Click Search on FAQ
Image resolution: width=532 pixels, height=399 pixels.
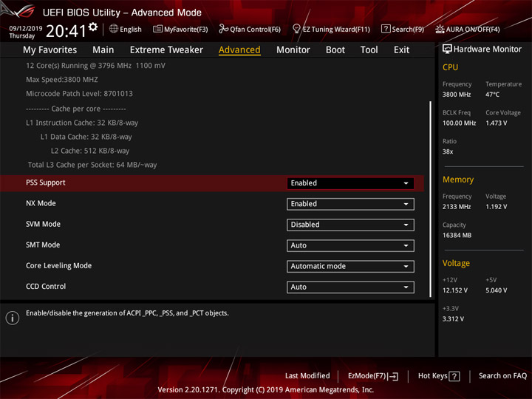pos(503,375)
